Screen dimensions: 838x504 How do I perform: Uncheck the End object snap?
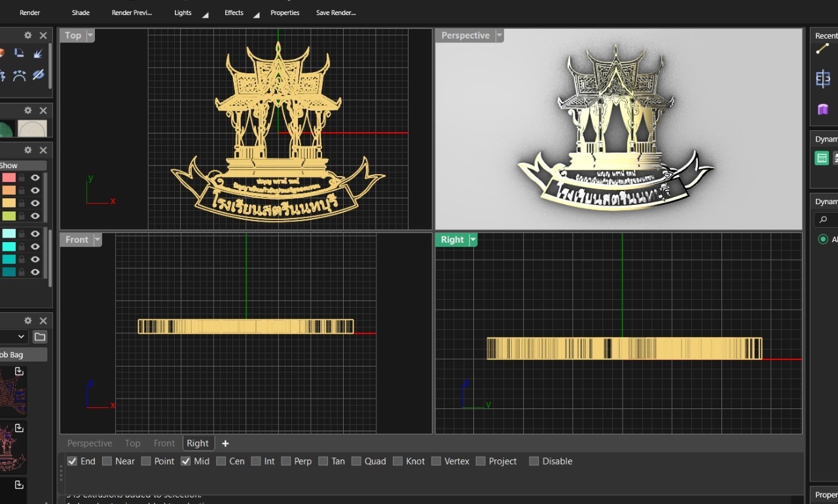tap(73, 461)
